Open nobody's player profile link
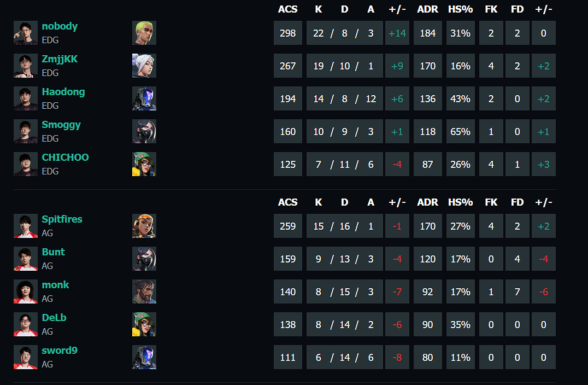Screen dimensions: 588x385 pyautogui.click(x=60, y=26)
